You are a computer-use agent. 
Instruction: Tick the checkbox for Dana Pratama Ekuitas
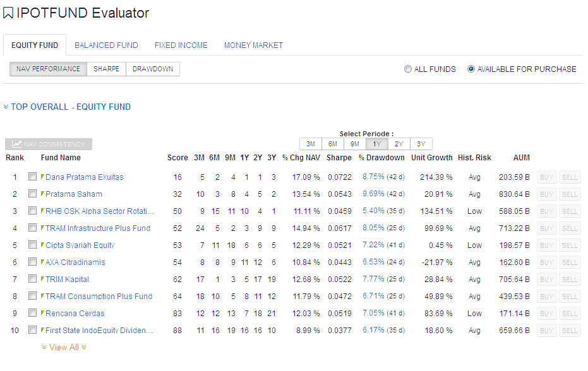[x=32, y=177]
